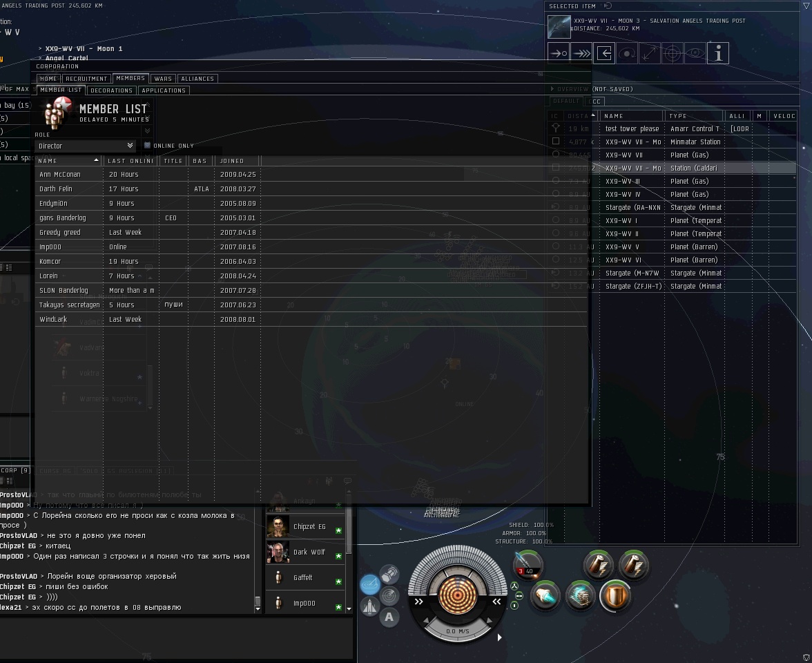The width and height of the screenshot is (812, 663).
Task: Click the Orbit icon in Selected Item
Action: [x=627, y=53]
